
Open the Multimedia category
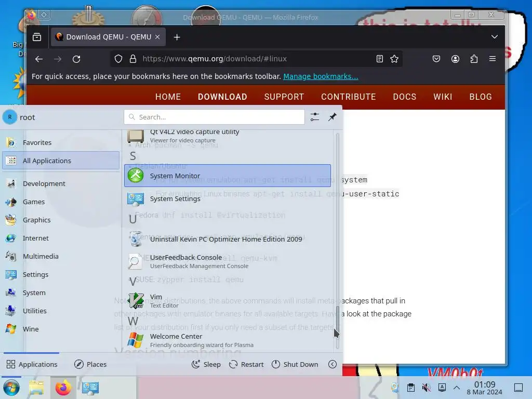coord(61,256)
